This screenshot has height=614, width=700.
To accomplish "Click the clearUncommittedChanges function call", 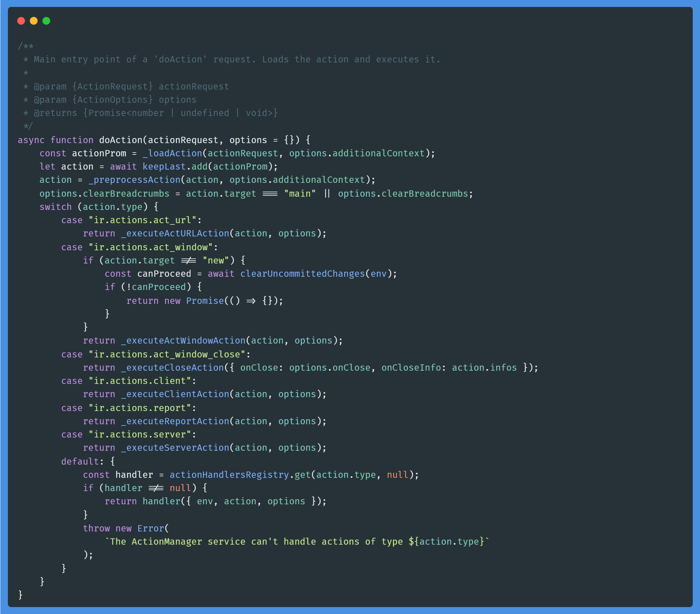I will coord(302,274).
